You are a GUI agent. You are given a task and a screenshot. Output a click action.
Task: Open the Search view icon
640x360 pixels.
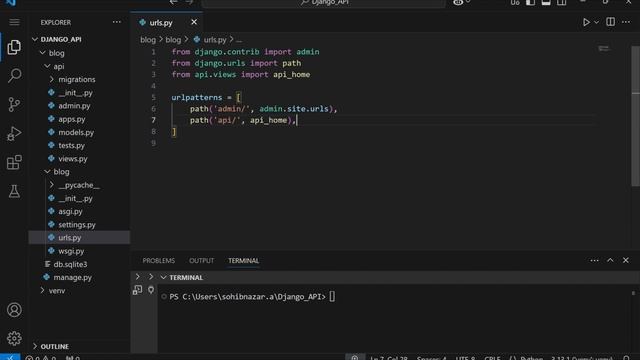[x=14, y=76]
